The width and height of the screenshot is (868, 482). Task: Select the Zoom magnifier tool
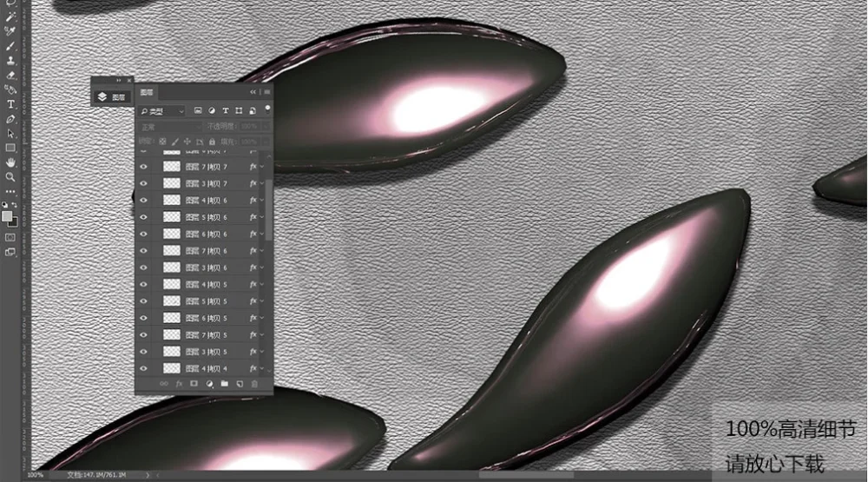click(x=10, y=177)
